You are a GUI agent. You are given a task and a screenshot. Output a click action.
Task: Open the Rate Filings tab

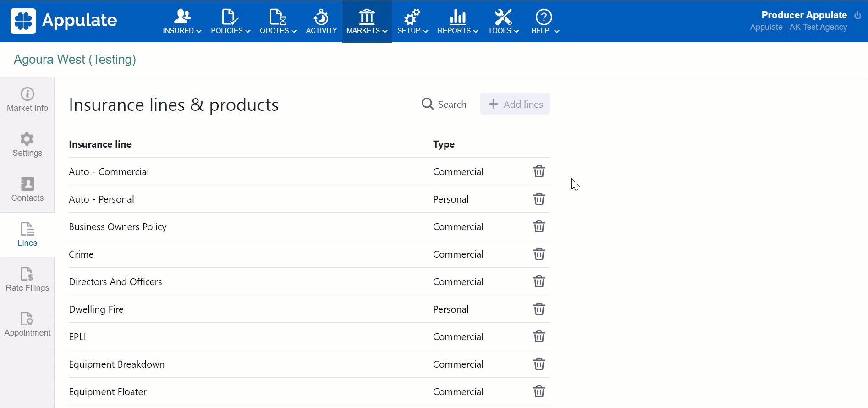[x=27, y=280]
